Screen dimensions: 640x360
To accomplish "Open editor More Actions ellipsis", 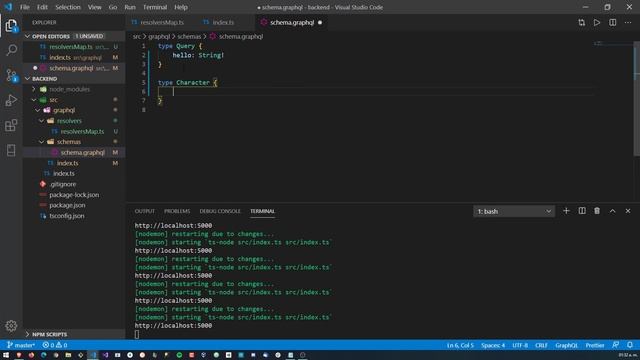I will point(628,22).
